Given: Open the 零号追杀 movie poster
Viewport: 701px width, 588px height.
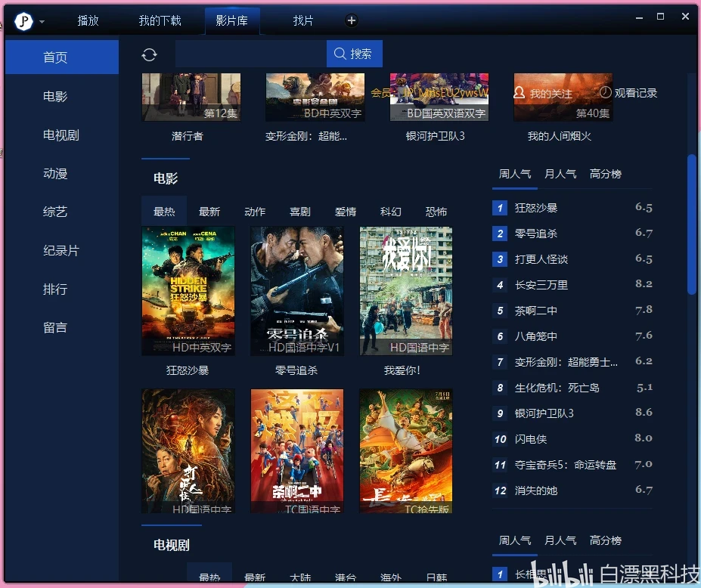Looking at the screenshot, I should tap(297, 291).
